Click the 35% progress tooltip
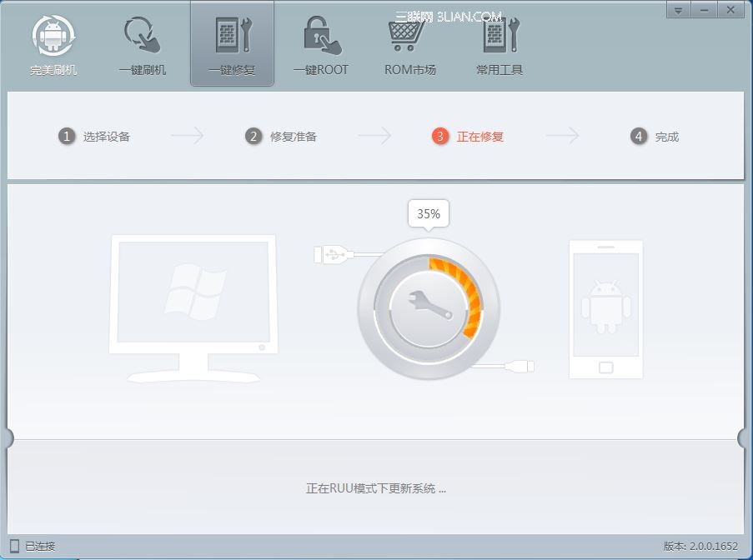The height and width of the screenshot is (560, 753). tap(429, 214)
